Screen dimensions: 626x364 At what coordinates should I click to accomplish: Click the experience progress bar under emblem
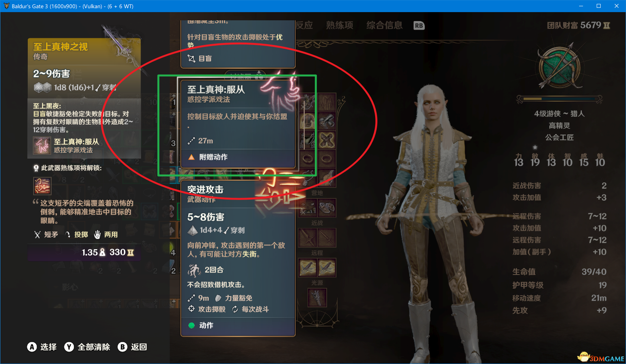click(x=559, y=99)
